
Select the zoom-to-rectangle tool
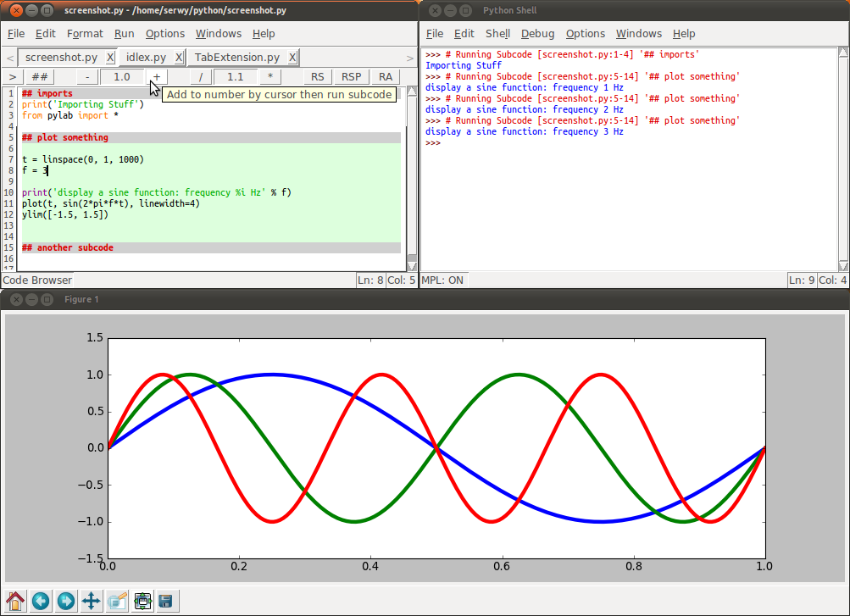tap(117, 601)
